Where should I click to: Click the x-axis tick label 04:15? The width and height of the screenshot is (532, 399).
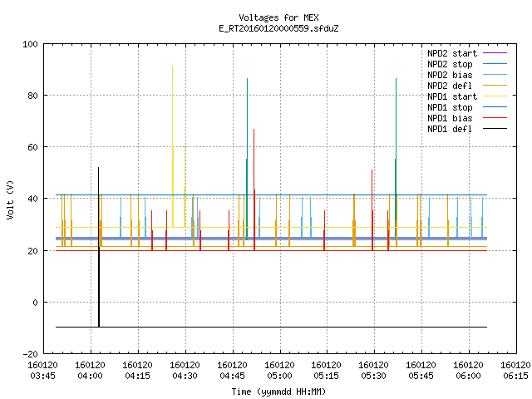(x=137, y=376)
